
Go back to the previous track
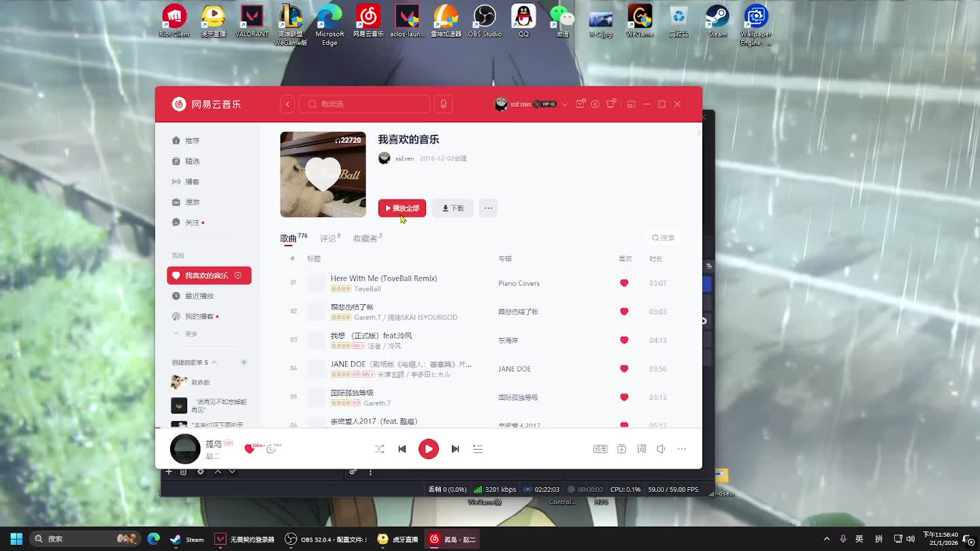point(402,449)
